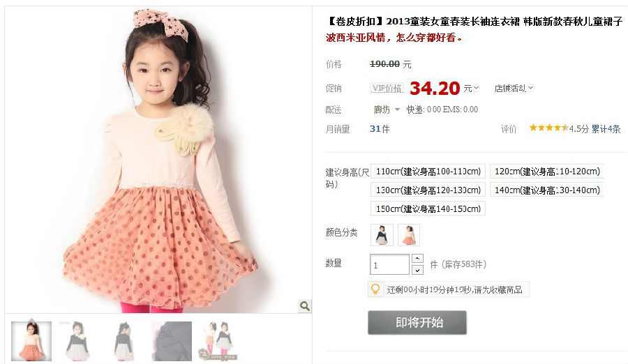Click the magnifier zoom icon on product image

pos(305,306)
